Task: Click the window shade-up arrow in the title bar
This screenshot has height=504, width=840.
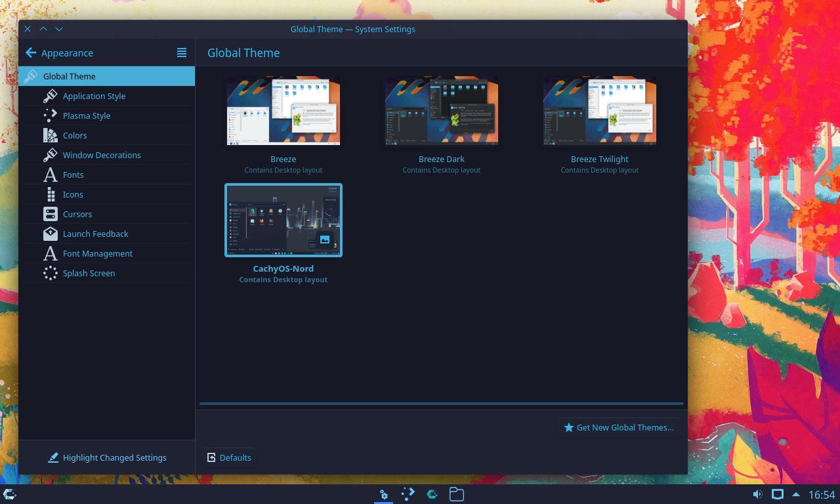Action: (x=43, y=29)
